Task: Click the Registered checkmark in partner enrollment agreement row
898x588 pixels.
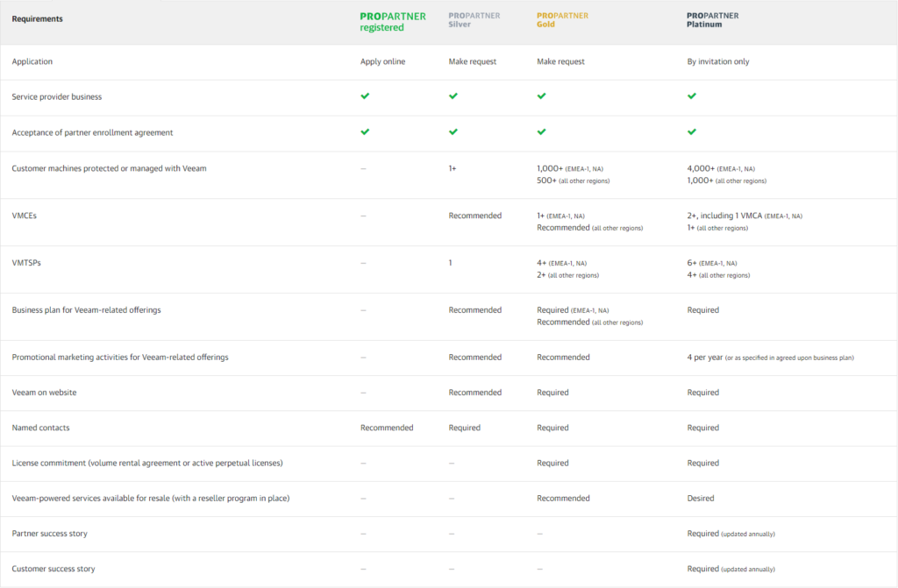Action: 365,131
